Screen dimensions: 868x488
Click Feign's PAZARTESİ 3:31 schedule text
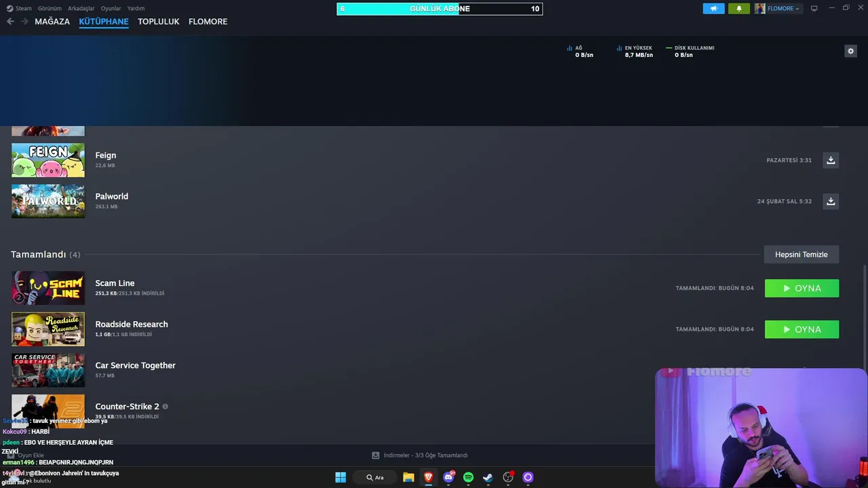coord(789,160)
